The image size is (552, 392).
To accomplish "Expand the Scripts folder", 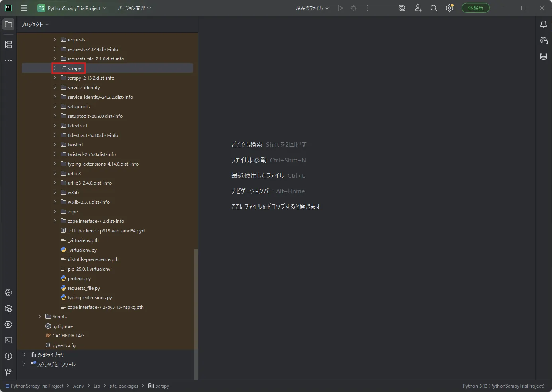I will click(x=40, y=317).
